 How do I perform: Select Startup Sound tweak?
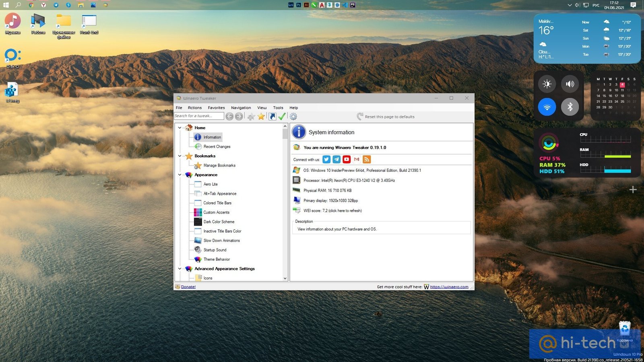click(x=215, y=250)
